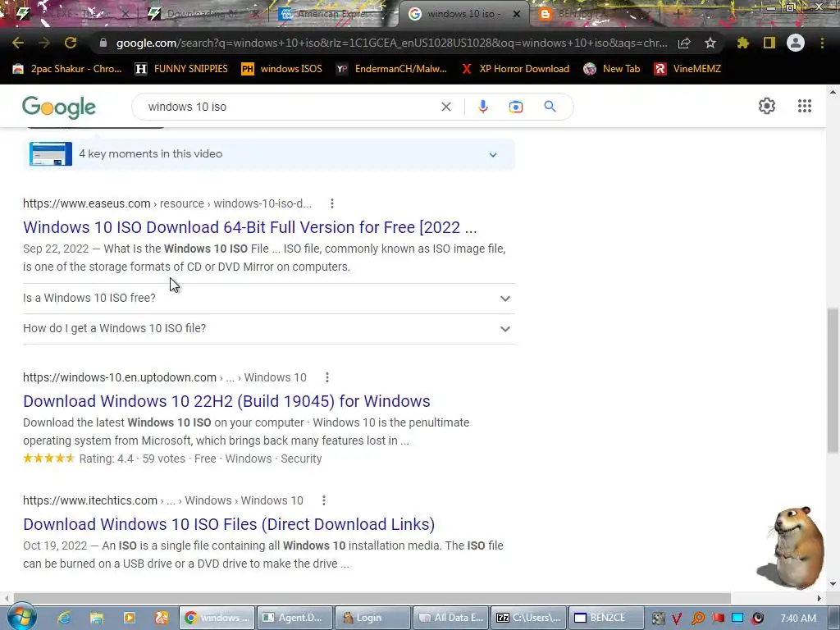The image size is (840, 630).
Task: Open options for easeus.com result
Action: (332, 203)
